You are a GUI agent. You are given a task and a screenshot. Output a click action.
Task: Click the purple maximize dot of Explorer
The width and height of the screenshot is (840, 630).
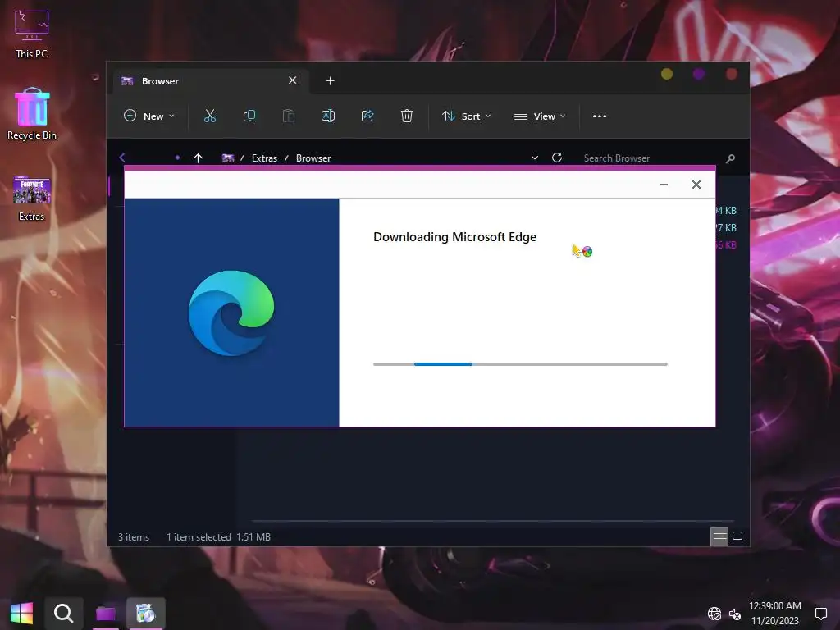click(699, 74)
